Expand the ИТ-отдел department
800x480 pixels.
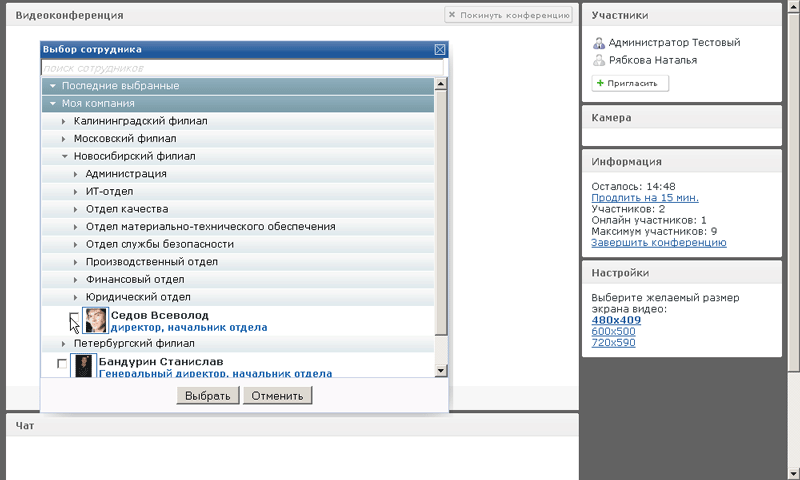click(76, 192)
